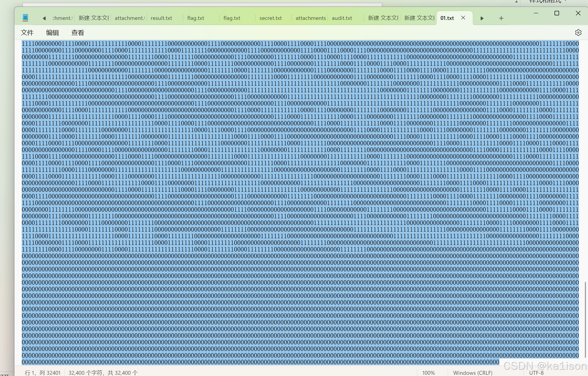Image resolution: width=588 pixels, height=376 pixels.
Task: Switch to secret.txt tab
Action: pyautogui.click(x=270, y=18)
